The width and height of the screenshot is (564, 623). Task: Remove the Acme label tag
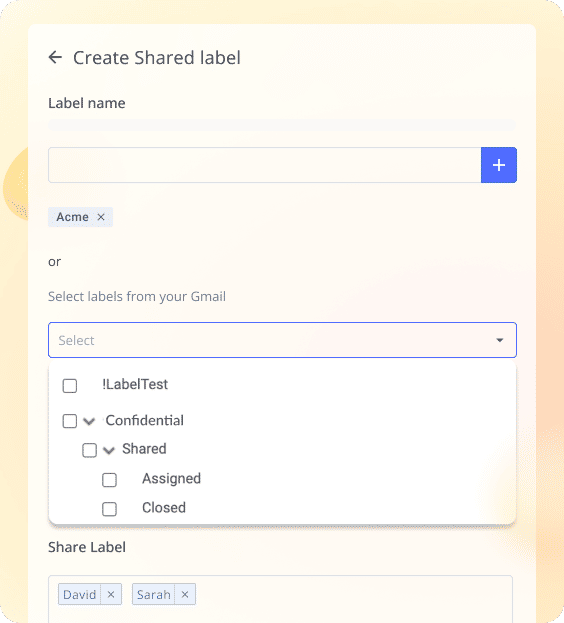(101, 217)
